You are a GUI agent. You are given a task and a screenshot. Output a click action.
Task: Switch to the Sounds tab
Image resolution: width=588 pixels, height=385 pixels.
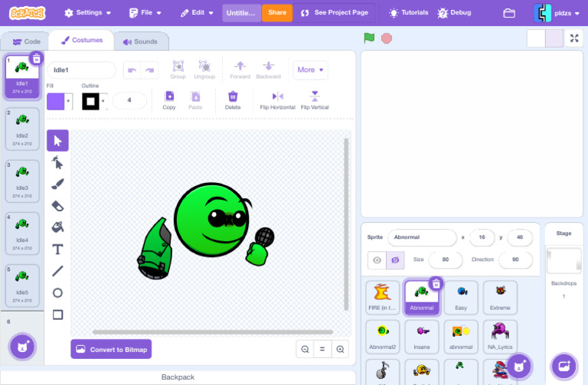click(140, 41)
